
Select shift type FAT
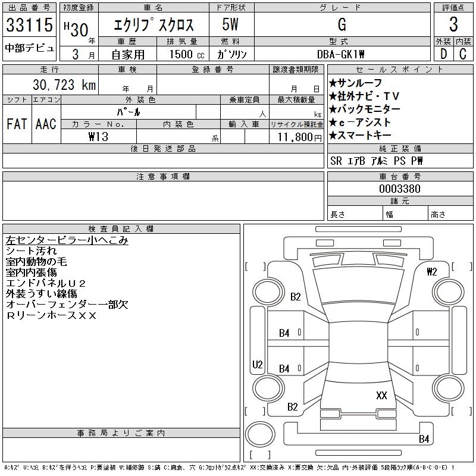pyautogui.click(x=17, y=124)
